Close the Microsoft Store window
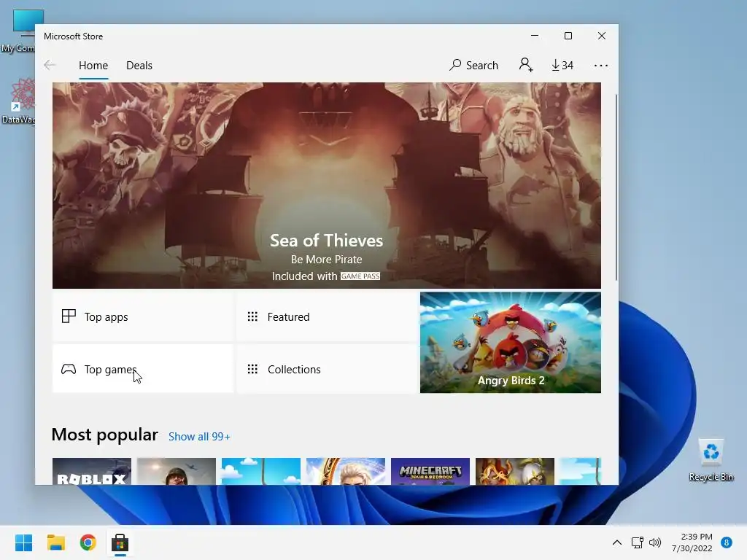 coord(602,36)
